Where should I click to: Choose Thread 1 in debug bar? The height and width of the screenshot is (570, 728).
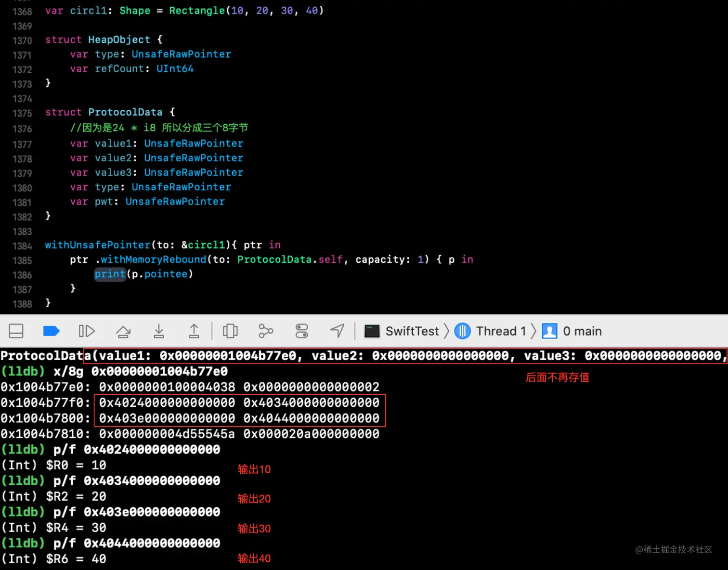click(x=501, y=331)
